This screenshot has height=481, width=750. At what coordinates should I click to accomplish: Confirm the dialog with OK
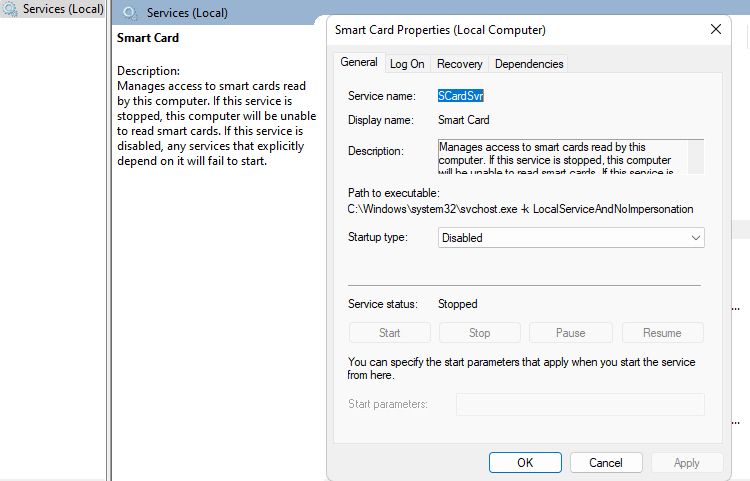click(x=525, y=463)
